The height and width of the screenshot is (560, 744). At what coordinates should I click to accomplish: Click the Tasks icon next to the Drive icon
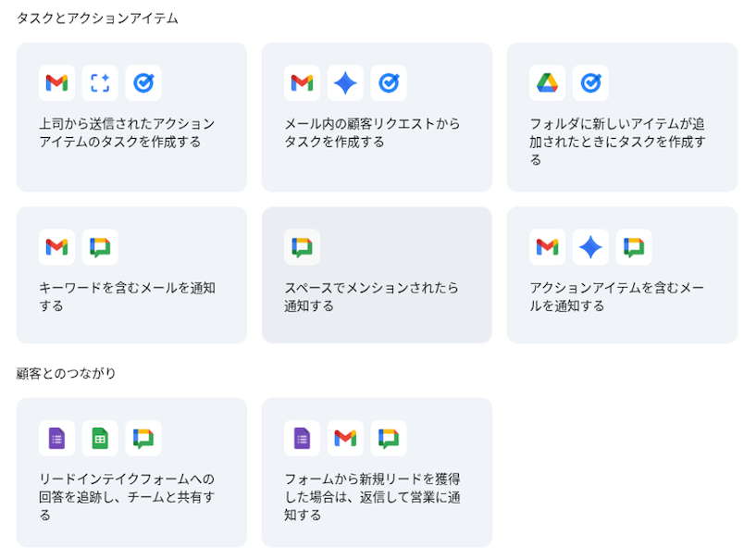click(592, 82)
